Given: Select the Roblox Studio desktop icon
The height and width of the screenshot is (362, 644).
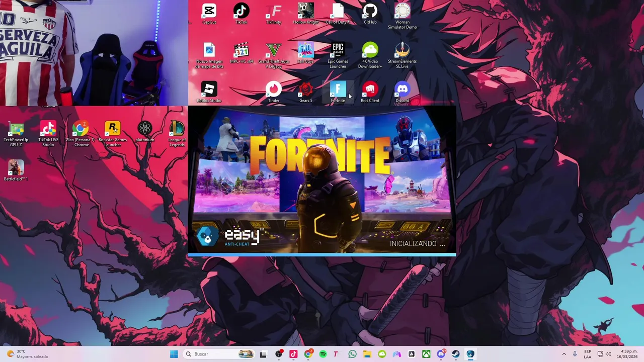Looking at the screenshot, I should (x=209, y=92).
